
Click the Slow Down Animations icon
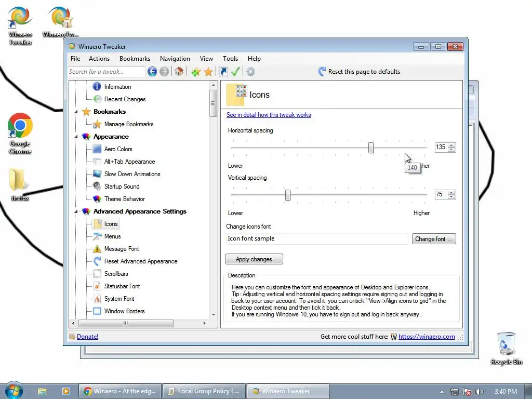pos(97,174)
